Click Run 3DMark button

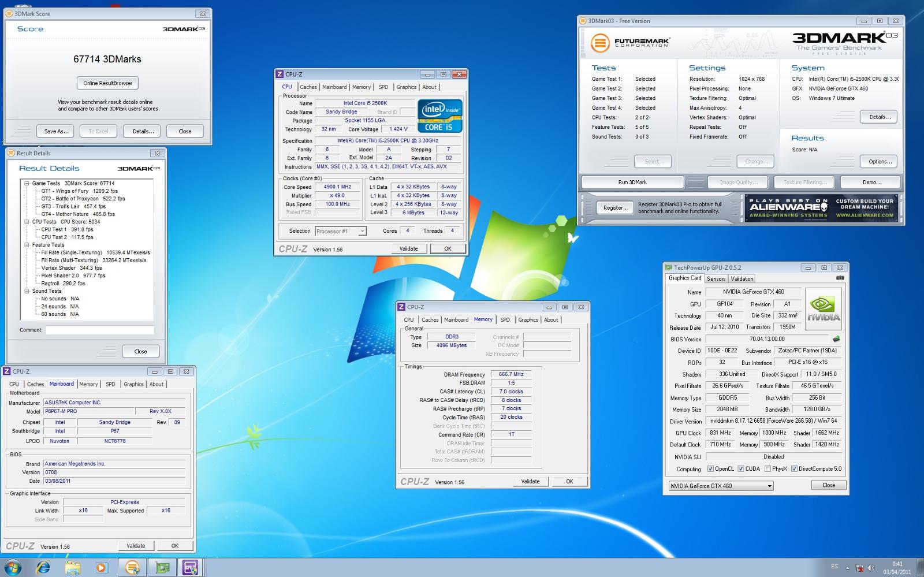click(x=632, y=183)
